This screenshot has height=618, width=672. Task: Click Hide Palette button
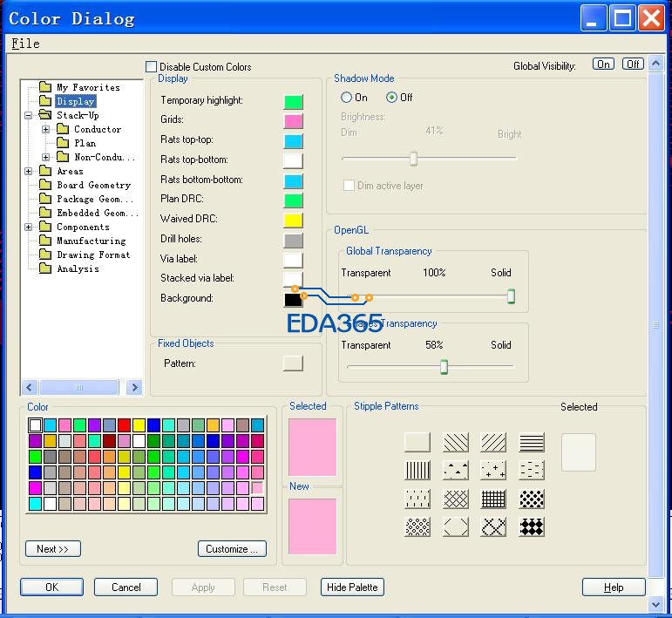(352, 587)
